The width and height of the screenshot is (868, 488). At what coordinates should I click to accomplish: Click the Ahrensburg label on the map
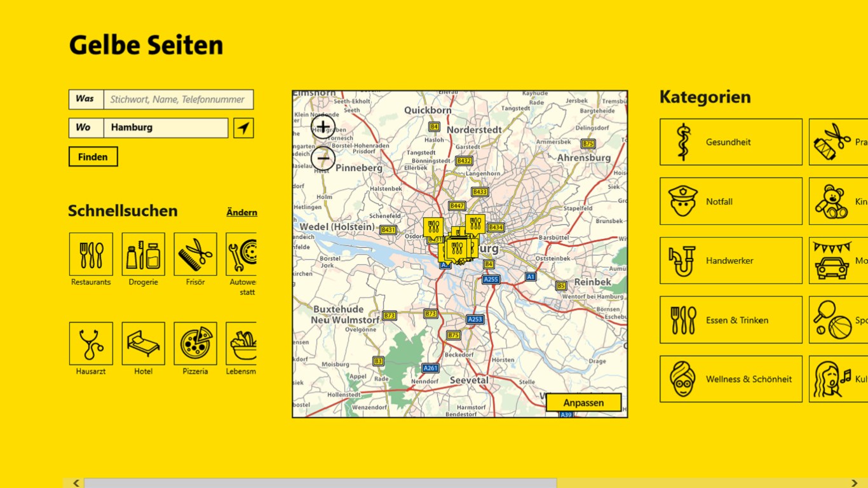pos(584,158)
